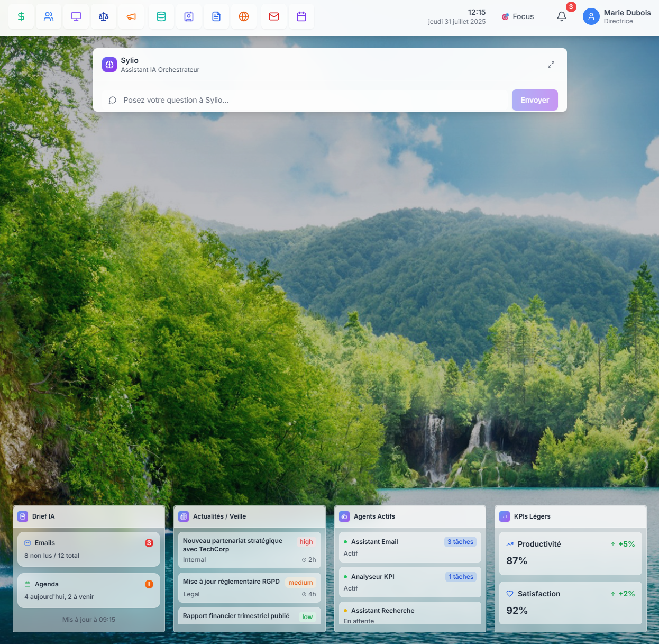659x644 pixels.
Task: Click the orange megaphone marketing icon
Action: (x=131, y=16)
